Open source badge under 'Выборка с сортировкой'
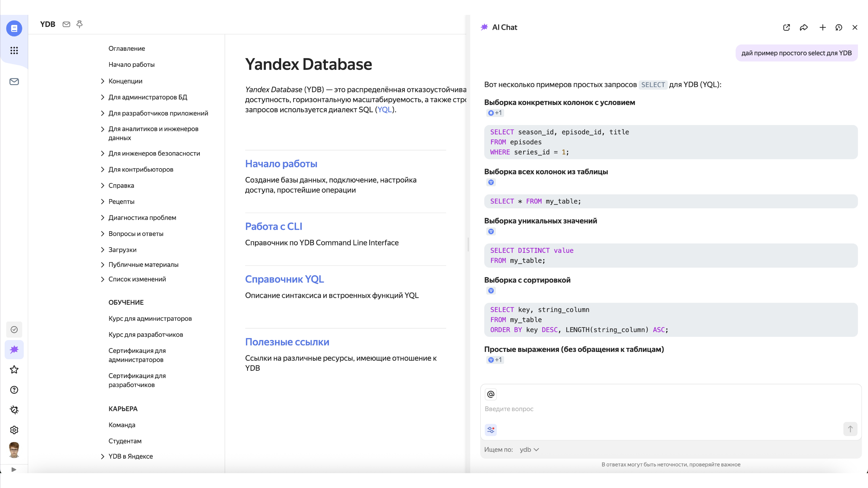The image size is (868, 488). pos(491,291)
